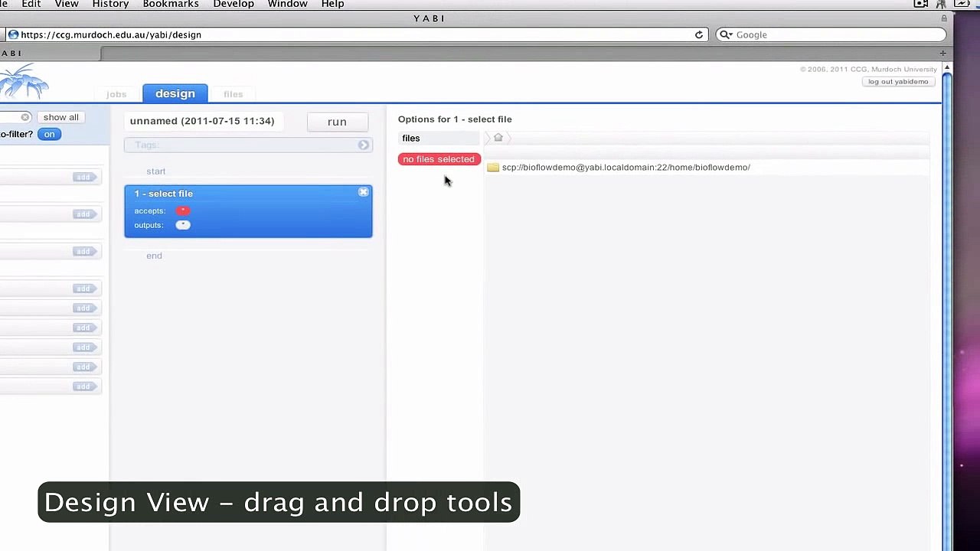Select the design tab
Image resolution: width=980 pixels, height=551 pixels.
click(x=175, y=93)
